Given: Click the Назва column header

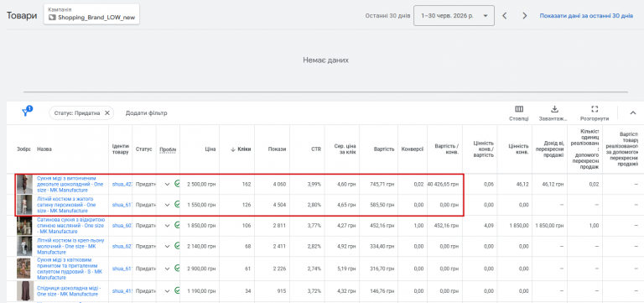Looking at the screenshot, I should (x=44, y=149).
